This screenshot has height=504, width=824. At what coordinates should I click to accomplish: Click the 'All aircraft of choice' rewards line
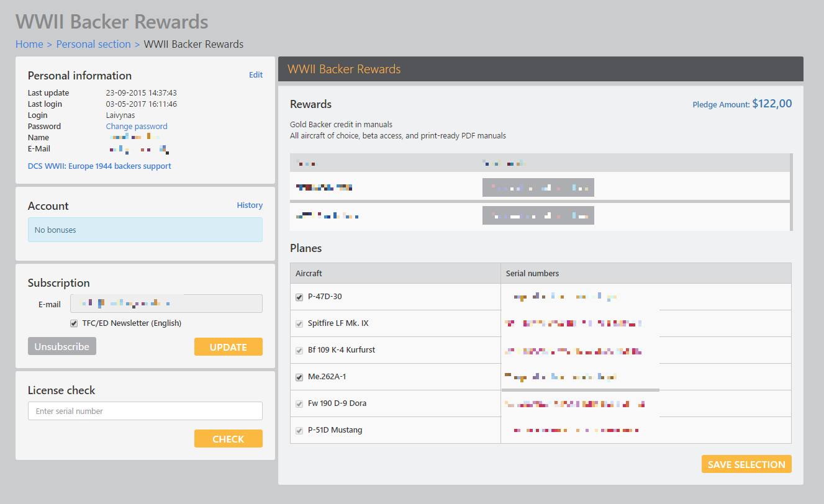coord(398,136)
